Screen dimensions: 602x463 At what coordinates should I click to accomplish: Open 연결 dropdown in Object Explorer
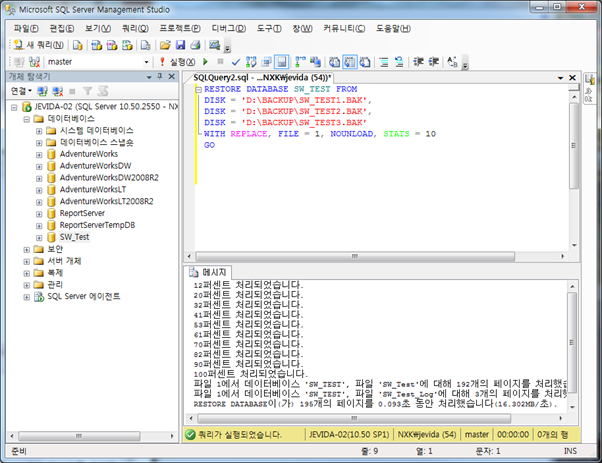[21, 91]
